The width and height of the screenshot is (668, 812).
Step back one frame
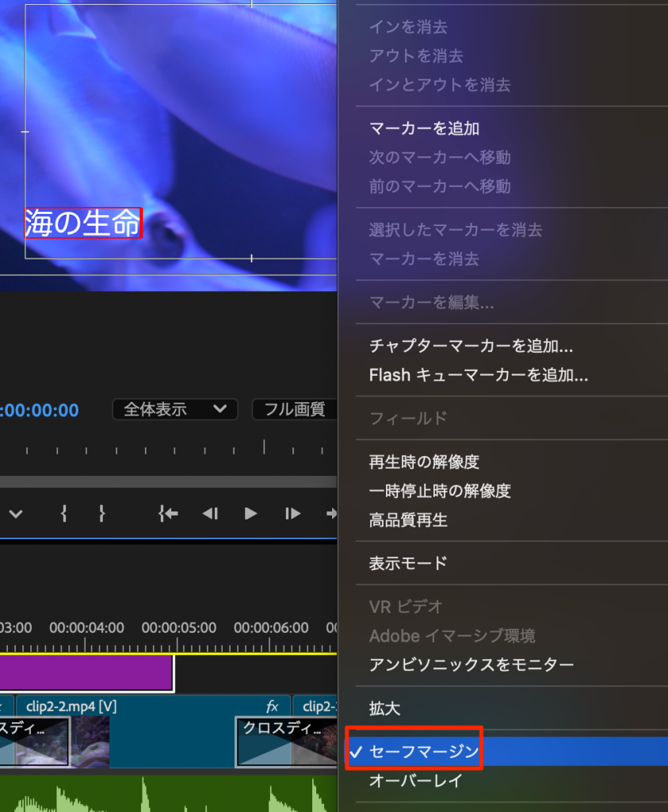pos(210,514)
